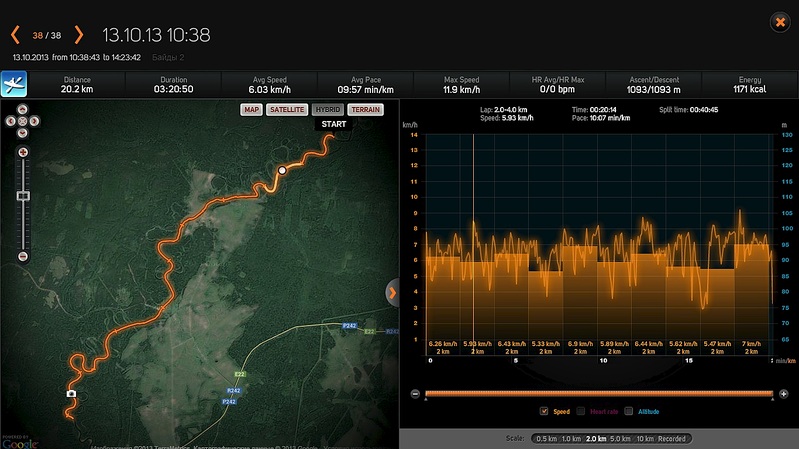The height and width of the screenshot is (449, 799).
Task: Click the Google logo on map
Action: [x=19, y=442]
